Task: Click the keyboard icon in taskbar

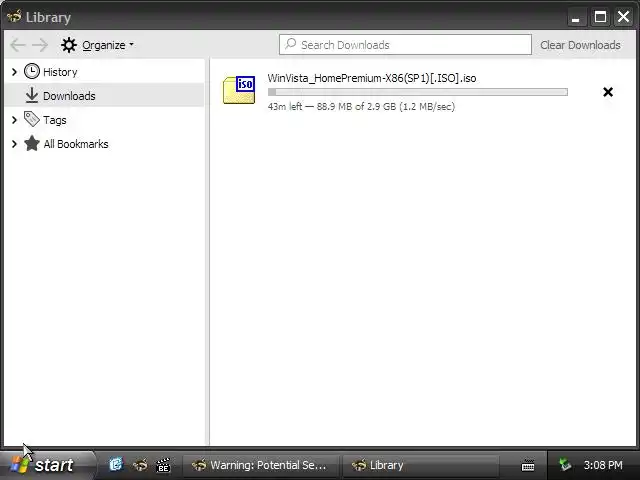Action: [x=528, y=465]
